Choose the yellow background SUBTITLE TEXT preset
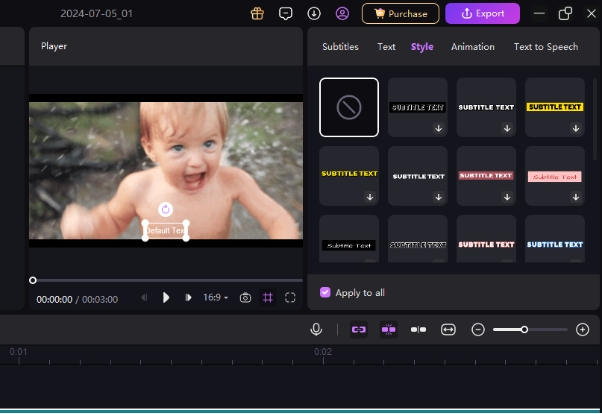Viewport: 602px width, 414px height. tap(554, 107)
